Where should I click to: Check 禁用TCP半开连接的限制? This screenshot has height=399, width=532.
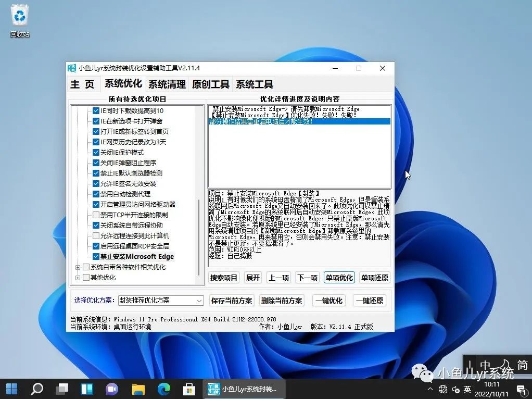tap(96, 215)
